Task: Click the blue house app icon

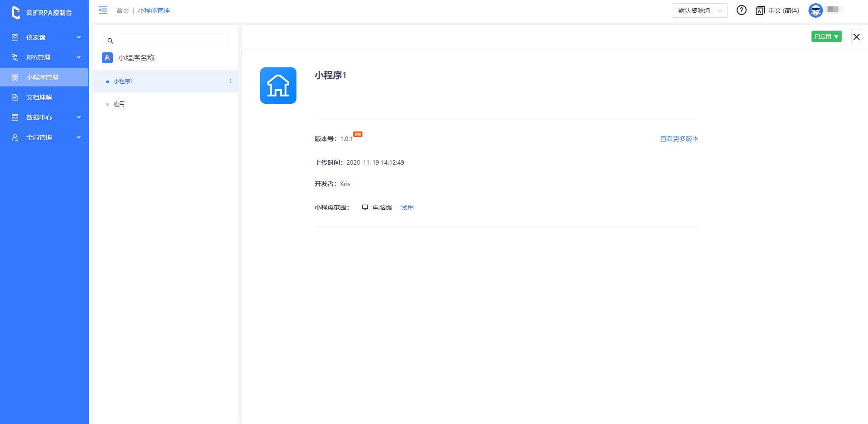Action: tap(278, 86)
